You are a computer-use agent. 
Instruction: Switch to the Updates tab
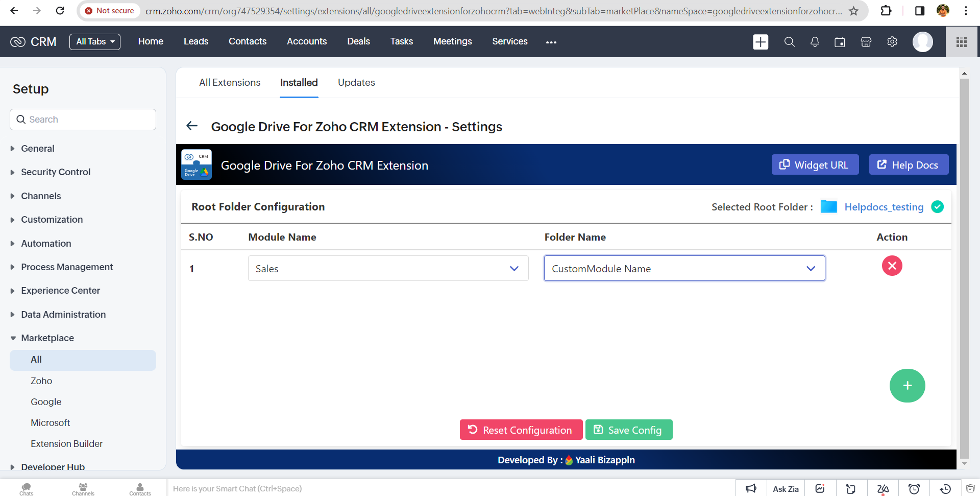click(356, 83)
